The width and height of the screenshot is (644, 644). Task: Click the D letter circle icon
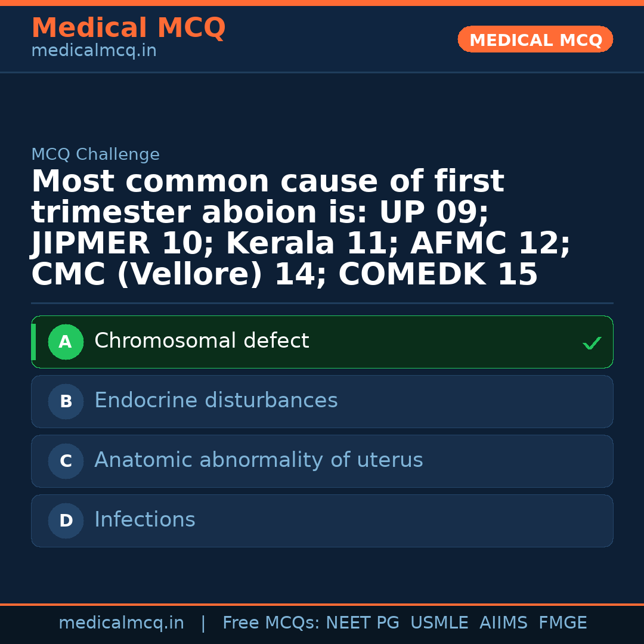pyautogui.click(x=66, y=521)
